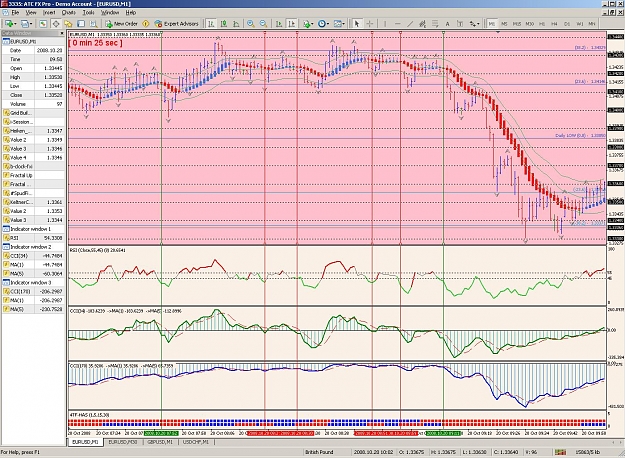Select the 'Indicator window 2' row
The width and height of the screenshot is (625, 458).
pyautogui.click(x=33, y=247)
